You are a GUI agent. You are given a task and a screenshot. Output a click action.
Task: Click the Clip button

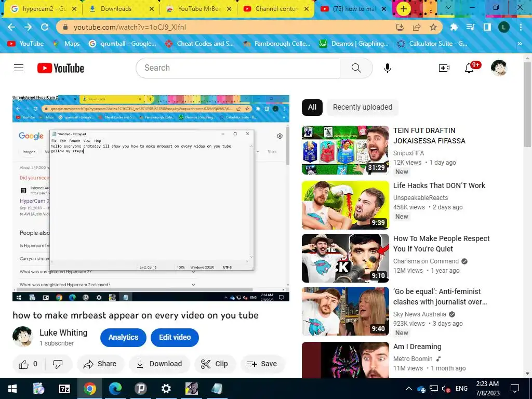215,364
